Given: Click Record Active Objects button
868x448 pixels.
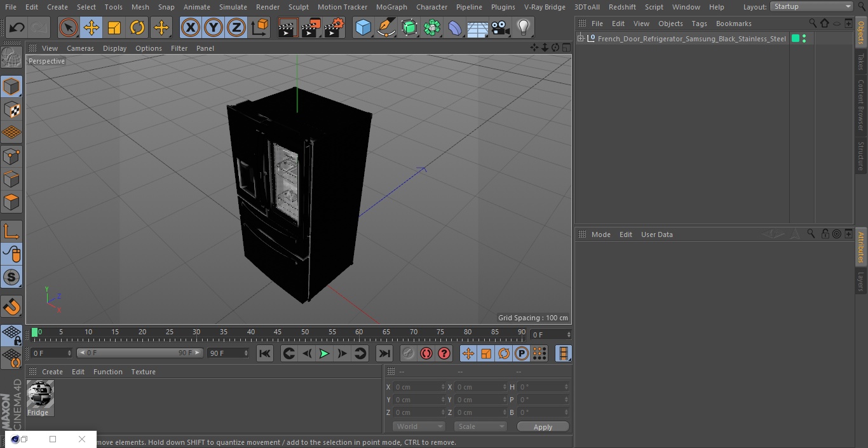Looking at the screenshot, I should point(408,353).
